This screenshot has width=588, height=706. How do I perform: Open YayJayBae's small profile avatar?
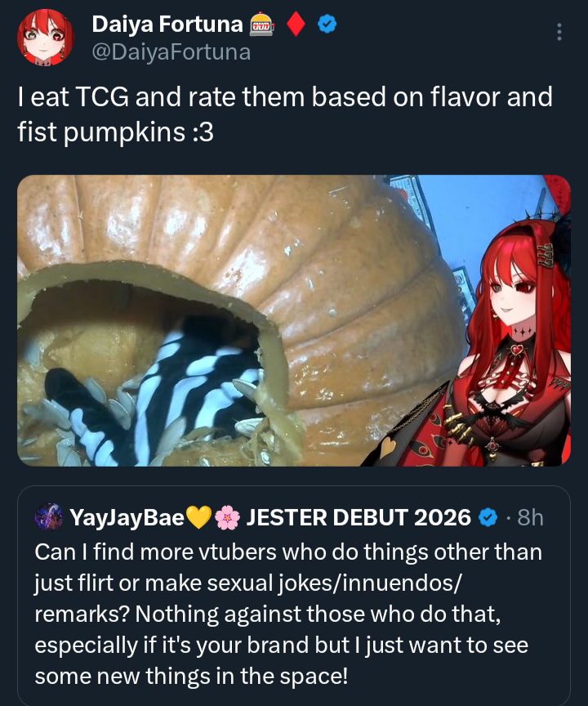[x=48, y=516]
